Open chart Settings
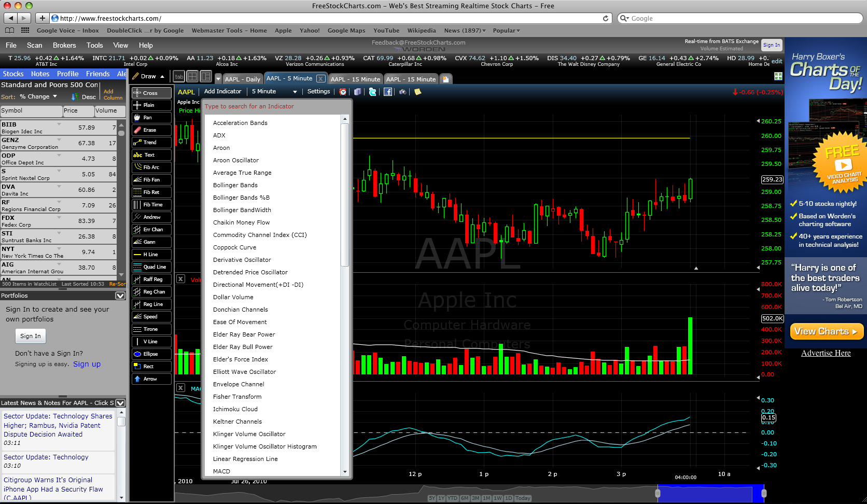The width and height of the screenshot is (867, 504). (x=318, y=92)
